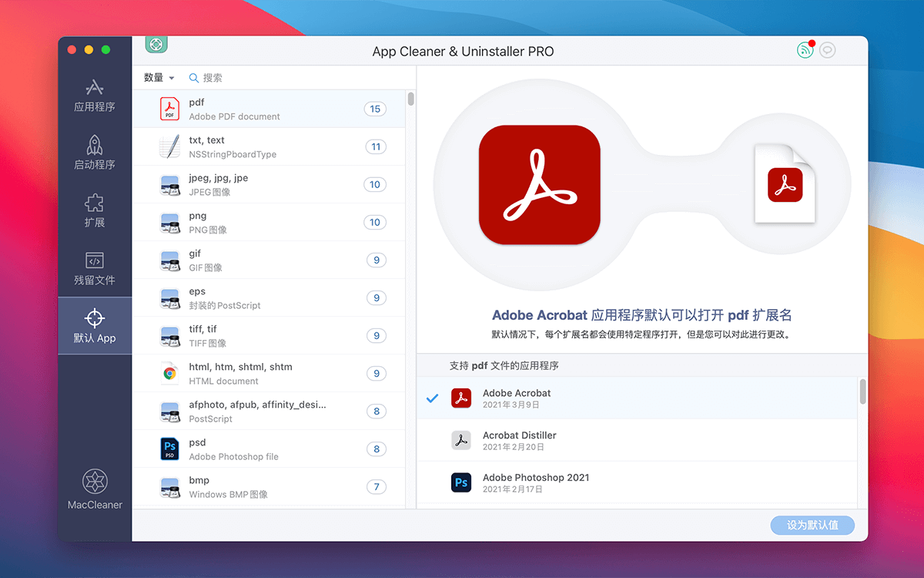Select the pdf Adobe PDF document row icon
Image resolution: width=924 pixels, height=578 pixels.
169,109
